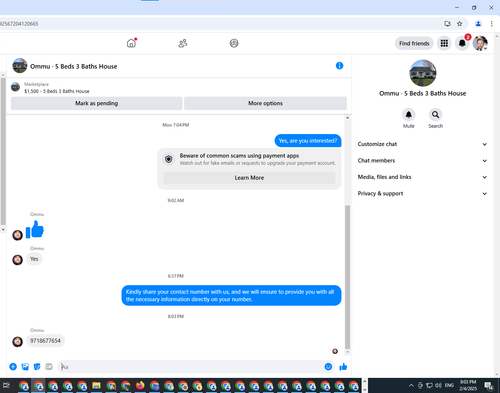Click the address bar URL
The height and width of the screenshot is (393, 500).
tap(19, 24)
